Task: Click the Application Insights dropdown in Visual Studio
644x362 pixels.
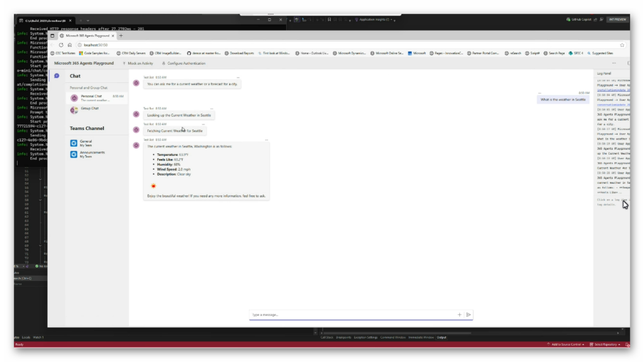Action: click(375, 19)
